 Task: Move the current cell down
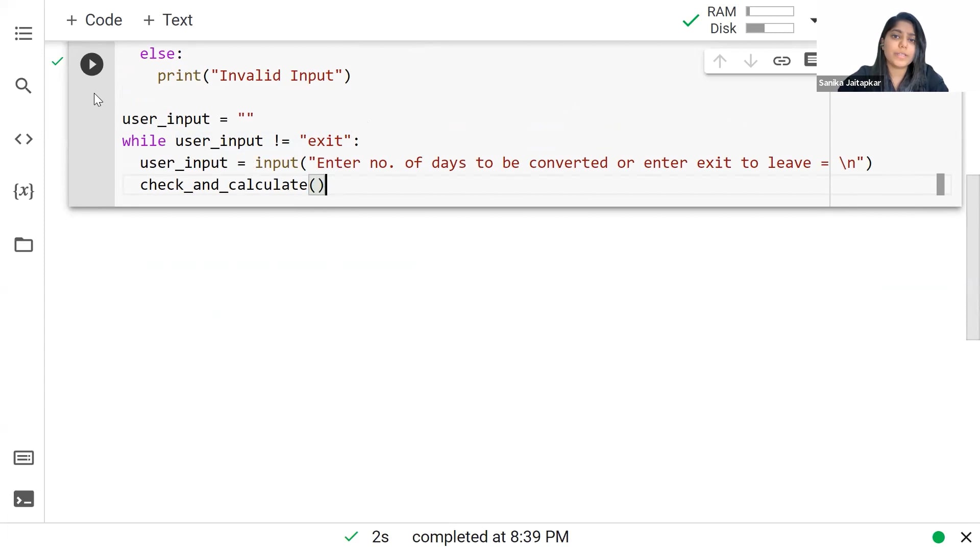750,60
